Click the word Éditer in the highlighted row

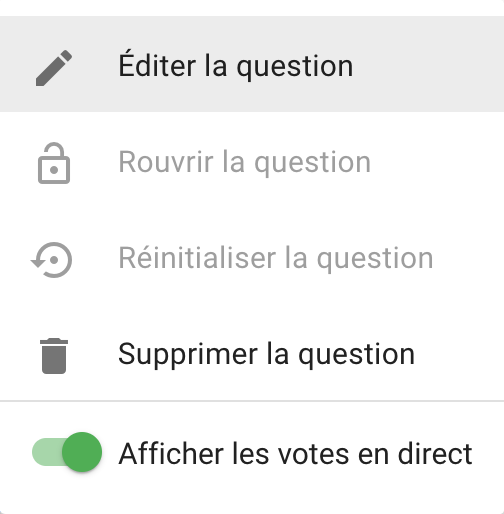157,64
